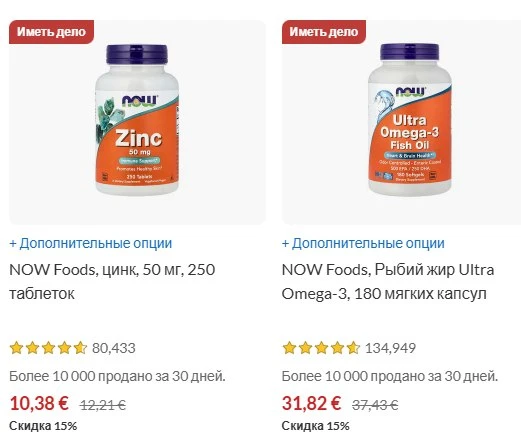Click the star rating of the Omega-3 product

(x=321, y=348)
